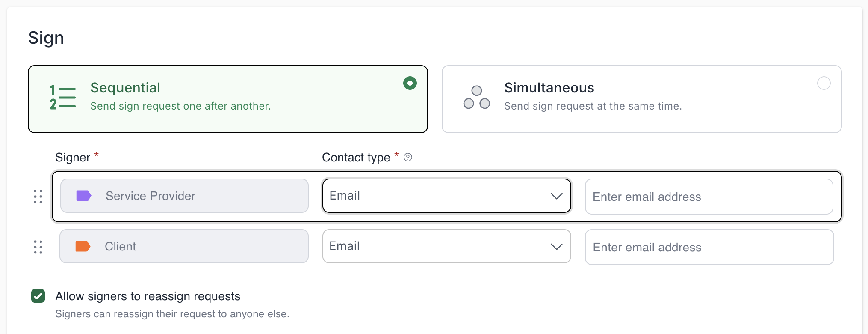The width and height of the screenshot is (868, 334).
Task: Choose the Simultaneous signing option title
Action: [549, 88]
